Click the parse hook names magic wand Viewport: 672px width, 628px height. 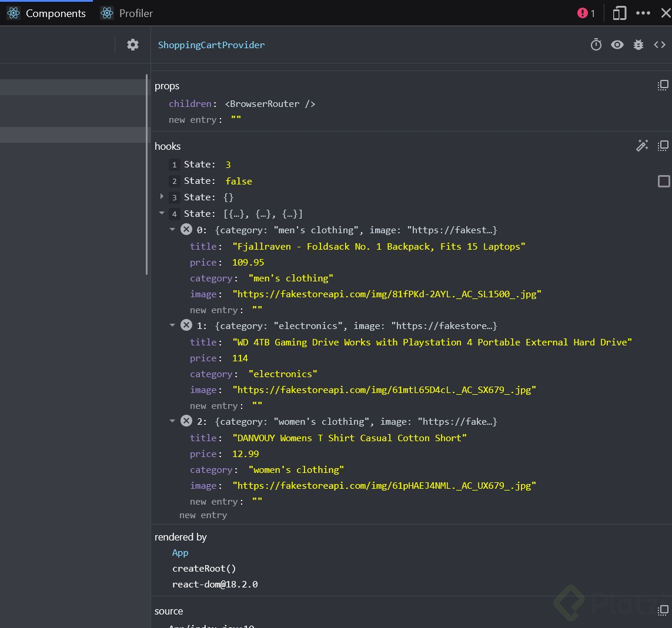click(x=642, y=146)
